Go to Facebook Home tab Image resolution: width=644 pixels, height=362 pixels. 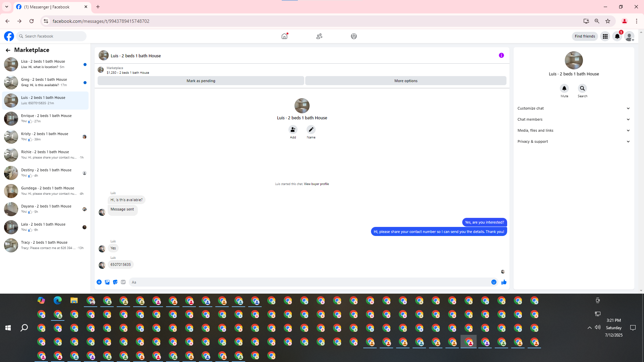[284, 36]
